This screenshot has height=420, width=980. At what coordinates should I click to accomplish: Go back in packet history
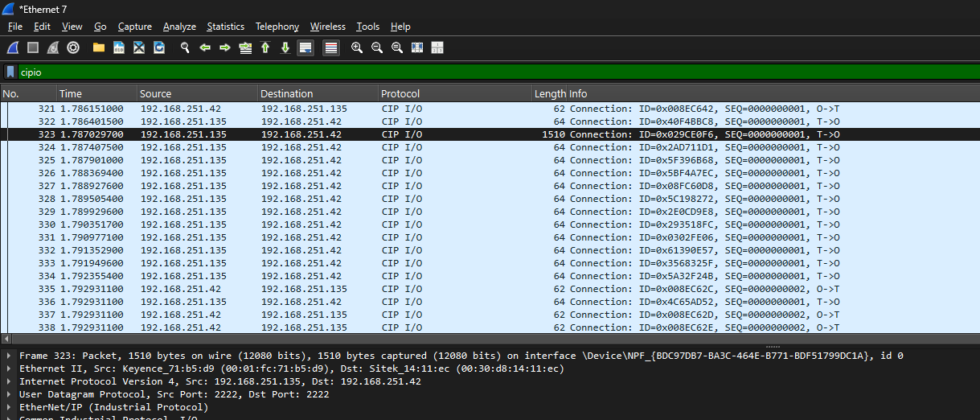tap(205, 47)
